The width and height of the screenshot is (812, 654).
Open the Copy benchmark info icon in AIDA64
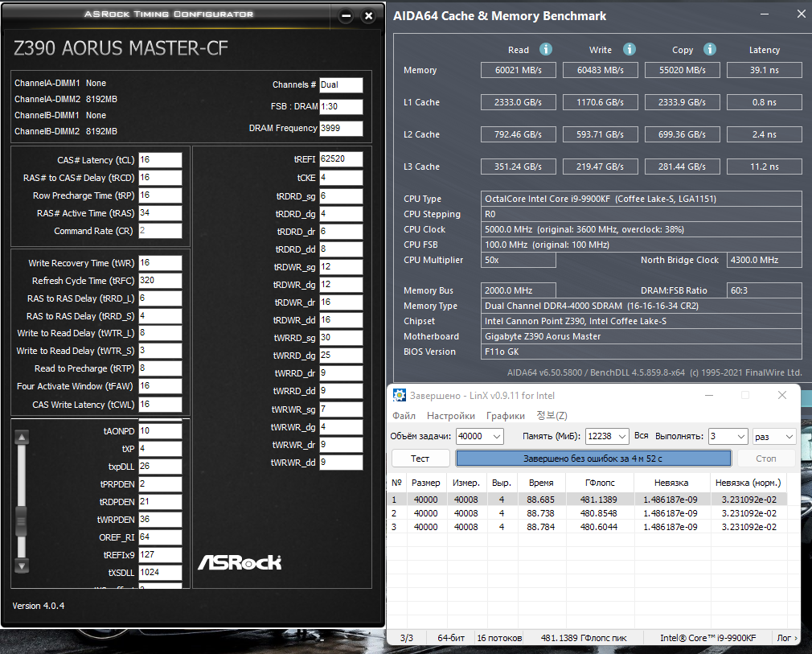(x=710, y=49)
